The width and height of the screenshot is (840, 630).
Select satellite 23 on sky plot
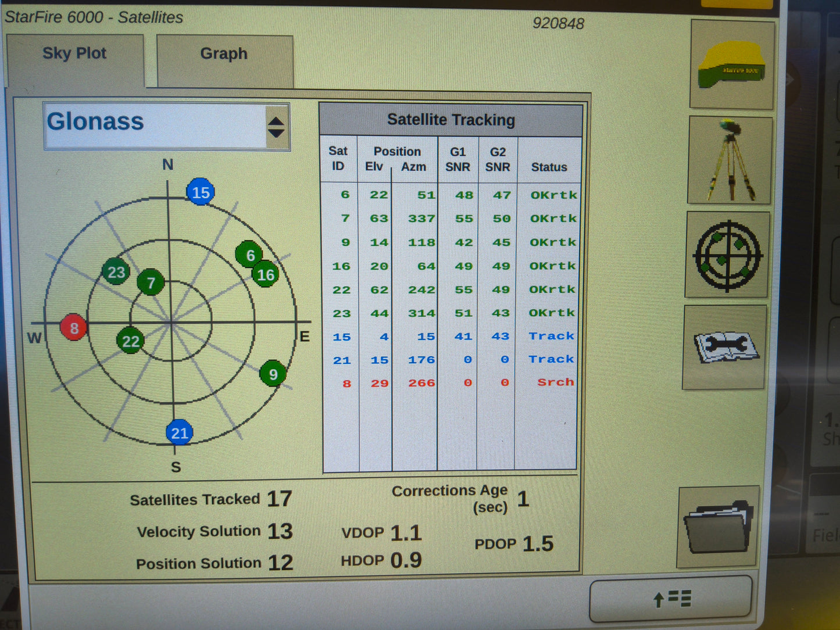coord(116,272)
